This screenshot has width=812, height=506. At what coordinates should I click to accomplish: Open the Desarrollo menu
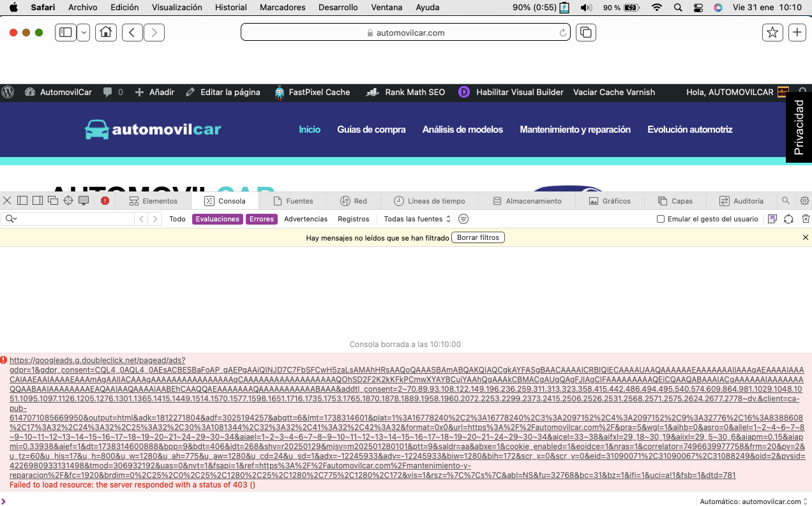click(337, 8)
